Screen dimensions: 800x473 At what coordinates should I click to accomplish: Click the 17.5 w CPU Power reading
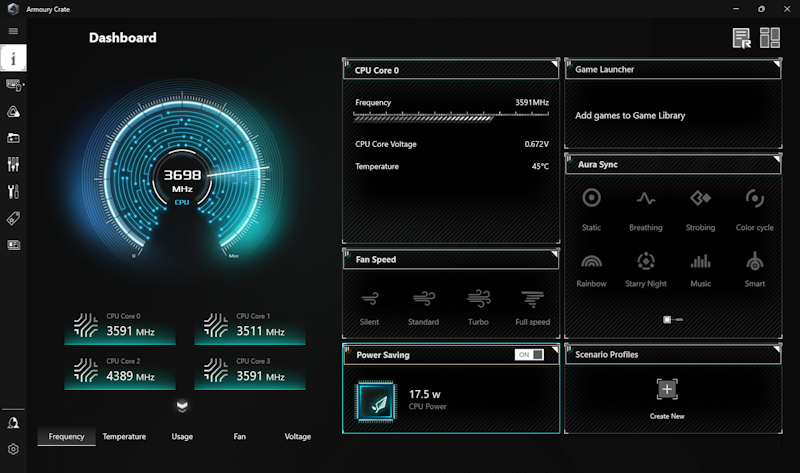click(428, 400)
